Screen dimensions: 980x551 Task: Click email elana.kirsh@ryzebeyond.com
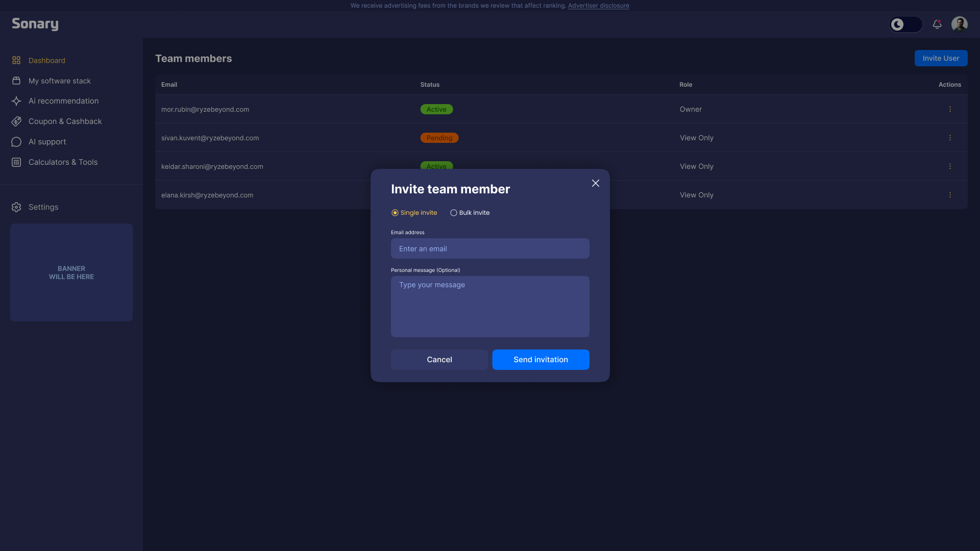[207, 195]
